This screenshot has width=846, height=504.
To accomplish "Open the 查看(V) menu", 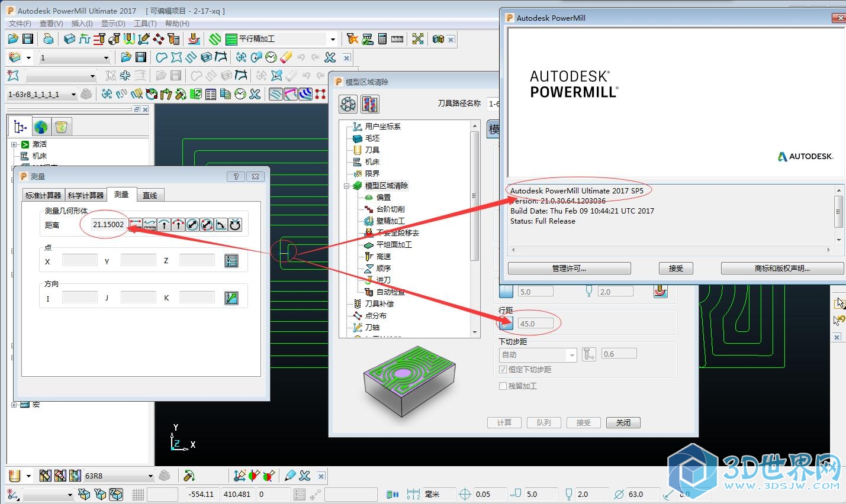I will (x=52, y=23).
